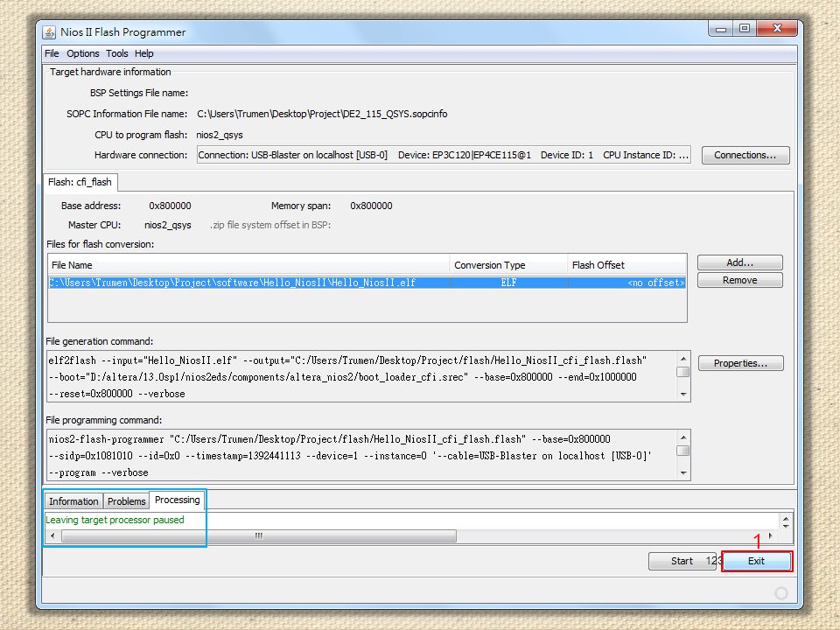Image resolution: width=840 pixels, height=630 pixels.
Task: Click the Hardware connection field
Action: click(444, 155)
